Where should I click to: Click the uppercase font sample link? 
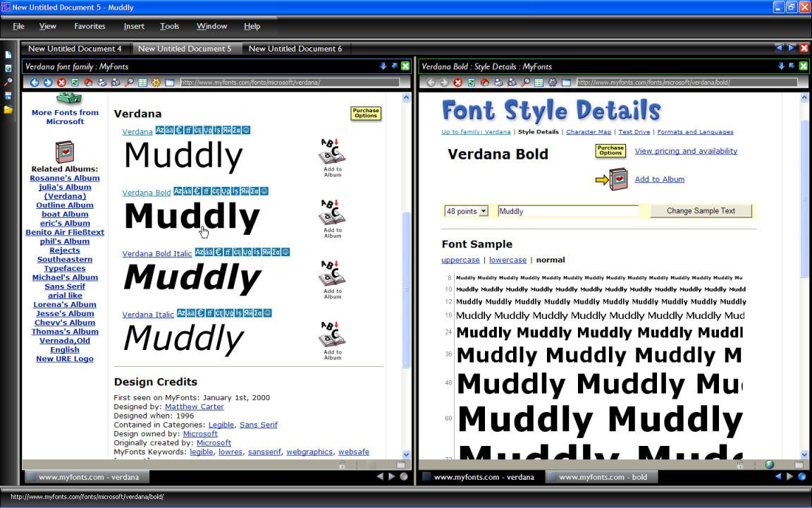click(460, 260)
